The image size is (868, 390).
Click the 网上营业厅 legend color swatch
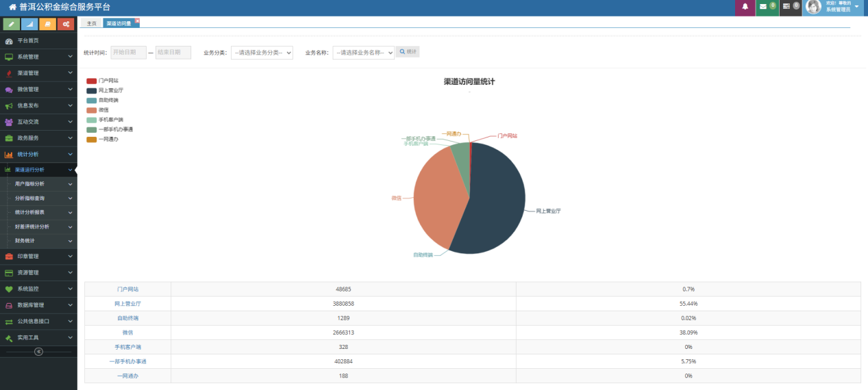(x=91, y=90)
